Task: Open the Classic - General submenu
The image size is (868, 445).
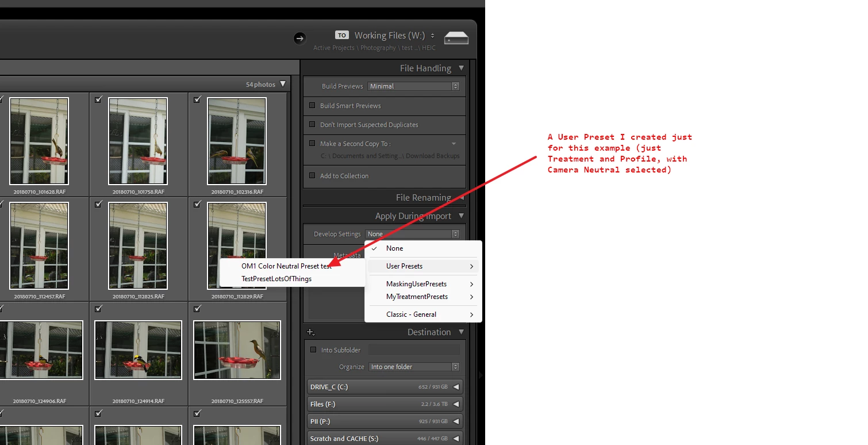Action: pos(423,314)
